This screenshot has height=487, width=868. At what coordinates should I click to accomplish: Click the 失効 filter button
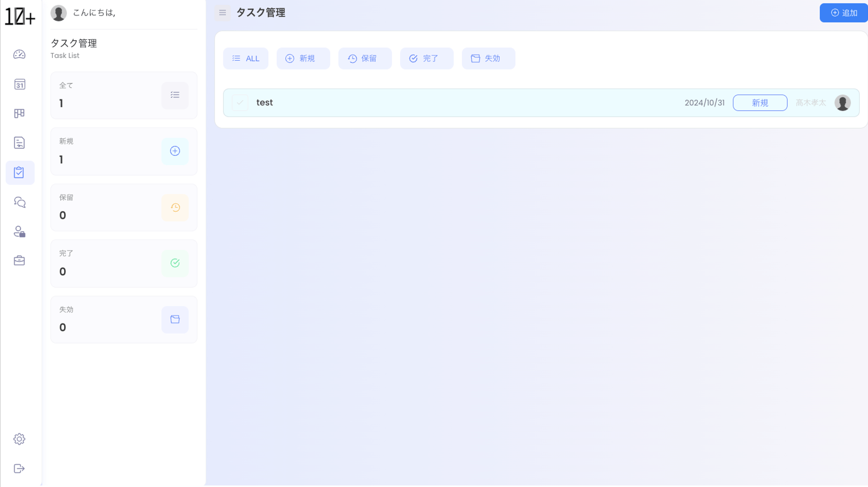click(x=488, y=58)
